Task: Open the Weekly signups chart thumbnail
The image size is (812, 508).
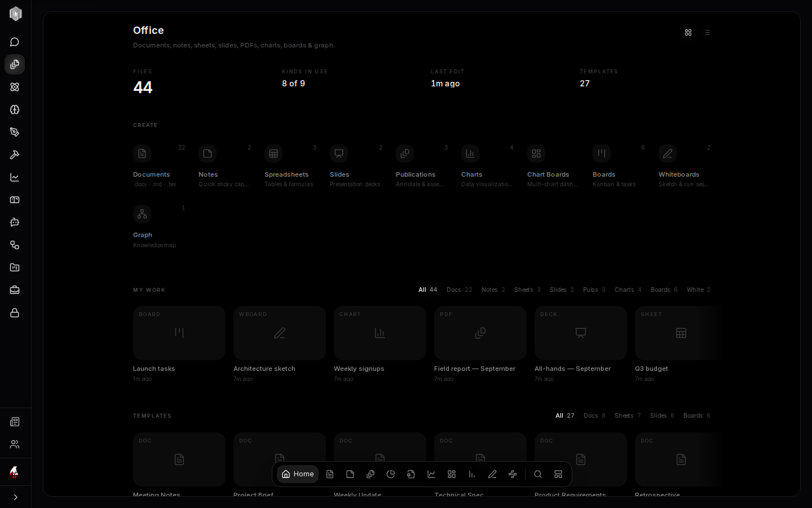Action: point(380,333)
